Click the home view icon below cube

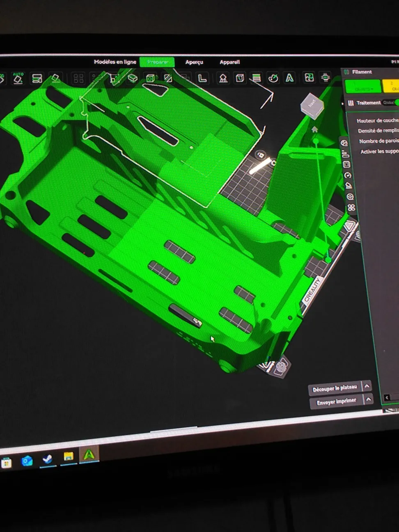315,130
